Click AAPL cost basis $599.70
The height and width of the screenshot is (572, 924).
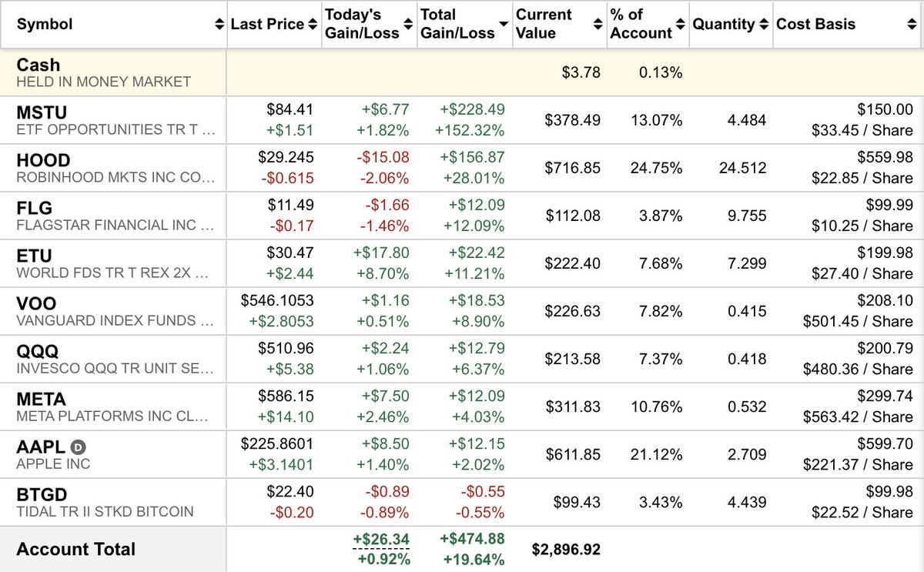tap(886, 444)
